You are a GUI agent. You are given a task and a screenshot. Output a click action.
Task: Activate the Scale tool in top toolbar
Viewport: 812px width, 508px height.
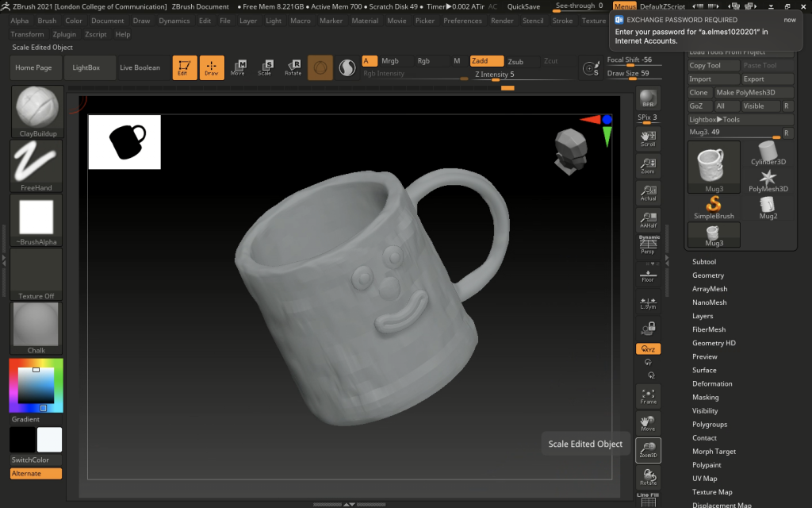(x=265, y=67)
